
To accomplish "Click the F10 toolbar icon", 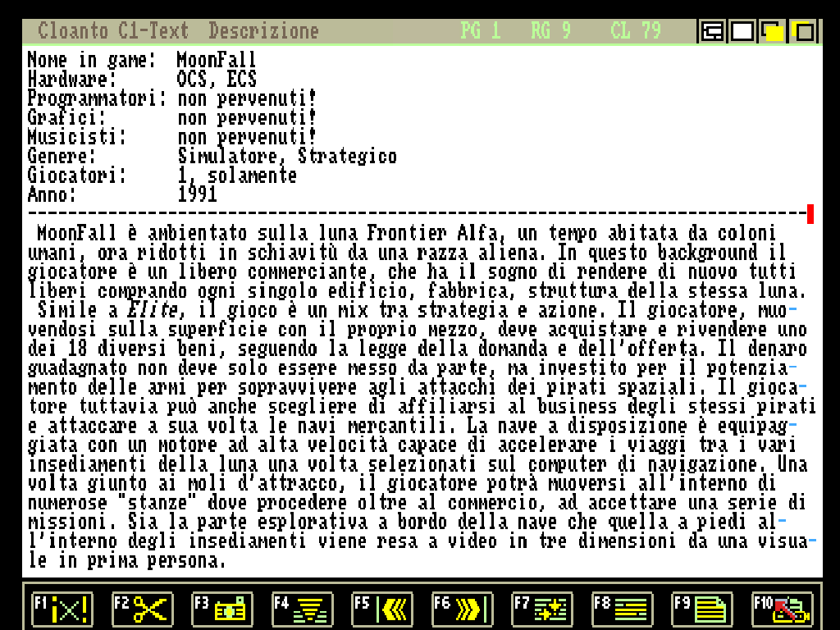I will [782, 609].
